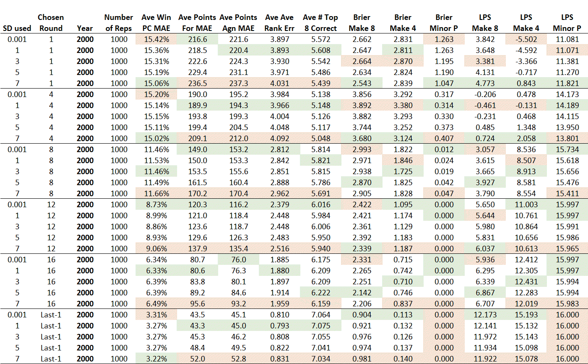
Task: Click the cell with value 11.003
Action: (526, 205)
